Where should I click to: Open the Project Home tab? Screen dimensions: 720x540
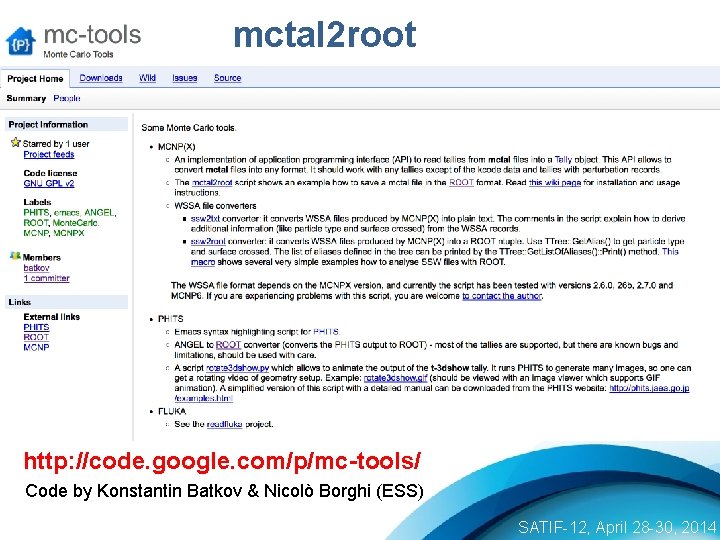[35, 79]
